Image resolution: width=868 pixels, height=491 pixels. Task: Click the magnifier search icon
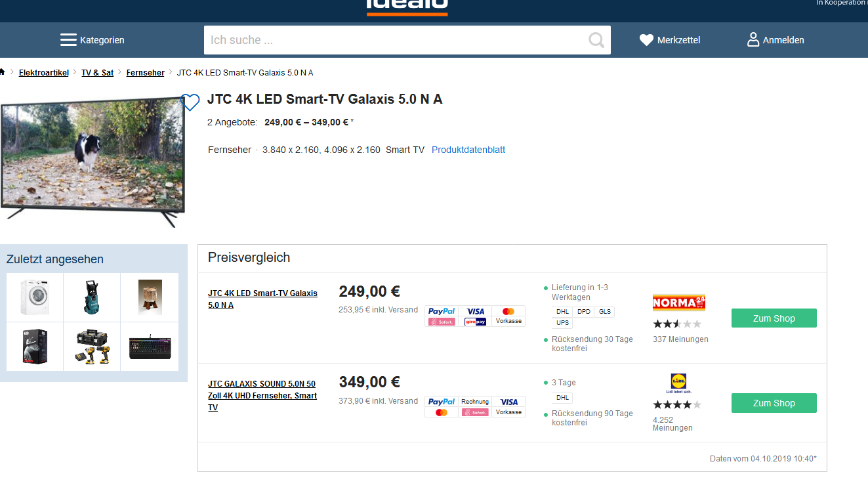tap(596, 41)
